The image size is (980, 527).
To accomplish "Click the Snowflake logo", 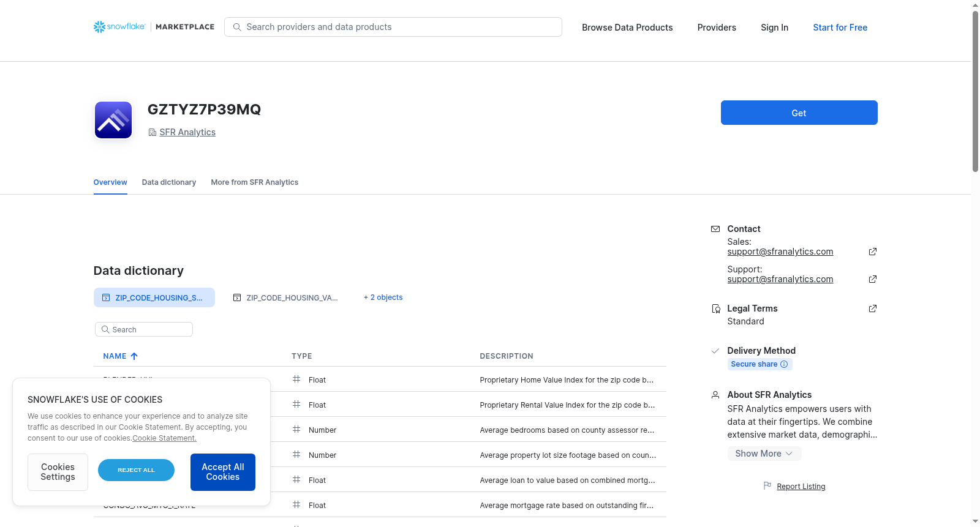I will (x=119, y=27).
